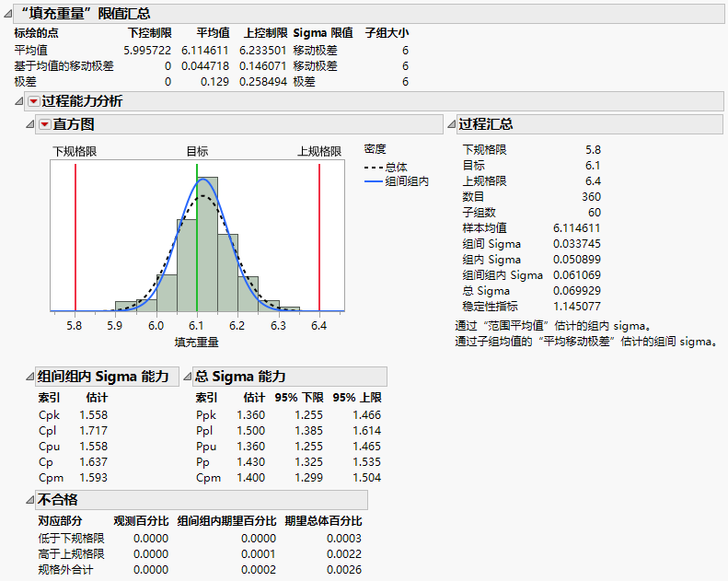This screenshot has height=581, width=728.
Task: Collapse the 过程汇总 disclosure triangle
Action: tap(450, 124)
